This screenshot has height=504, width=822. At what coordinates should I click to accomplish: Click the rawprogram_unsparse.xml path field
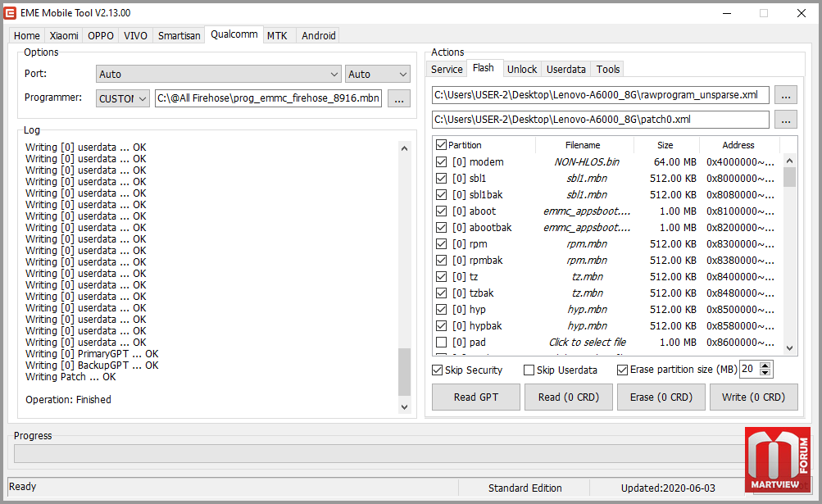[x=600, y=95]
